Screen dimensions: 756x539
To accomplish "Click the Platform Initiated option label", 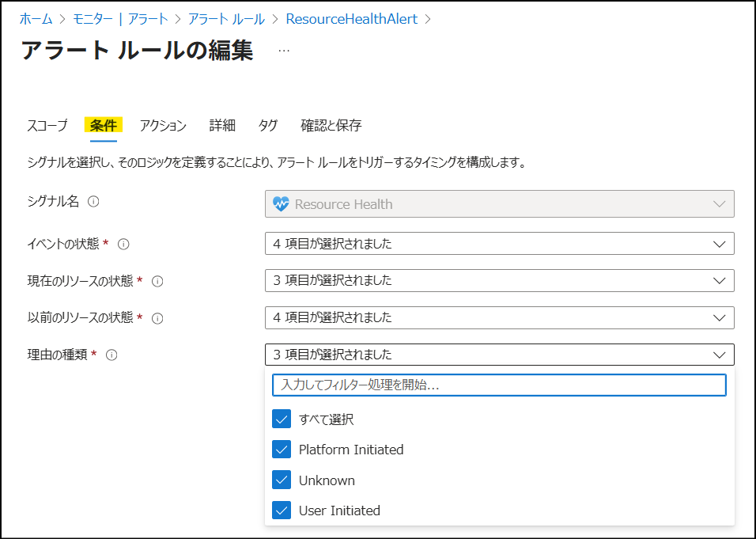I will [351, 450].
